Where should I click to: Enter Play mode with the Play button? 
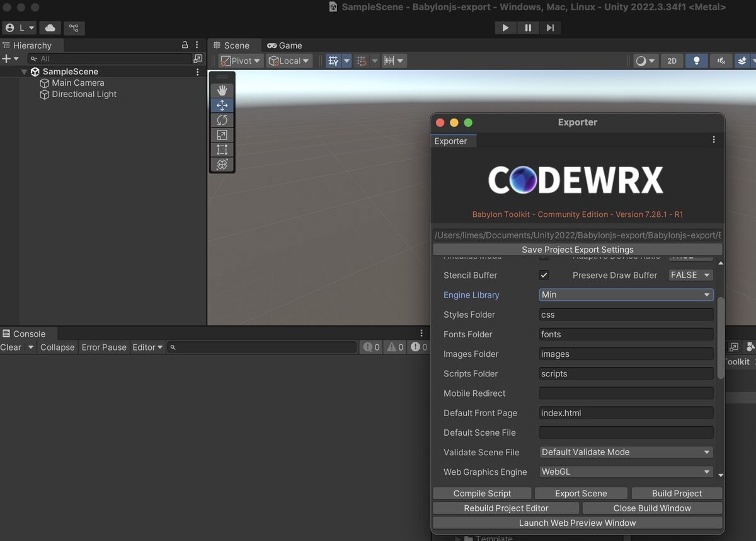(505, 28)
